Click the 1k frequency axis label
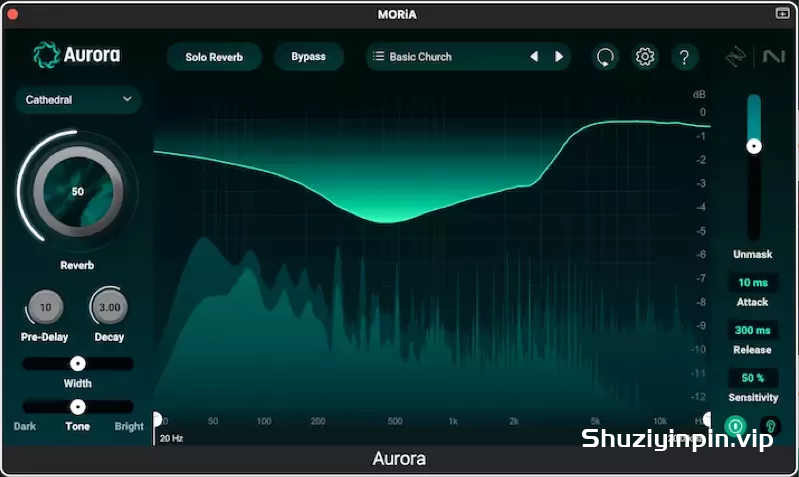This screenshot has width=799, height=477. coord(453,421)
